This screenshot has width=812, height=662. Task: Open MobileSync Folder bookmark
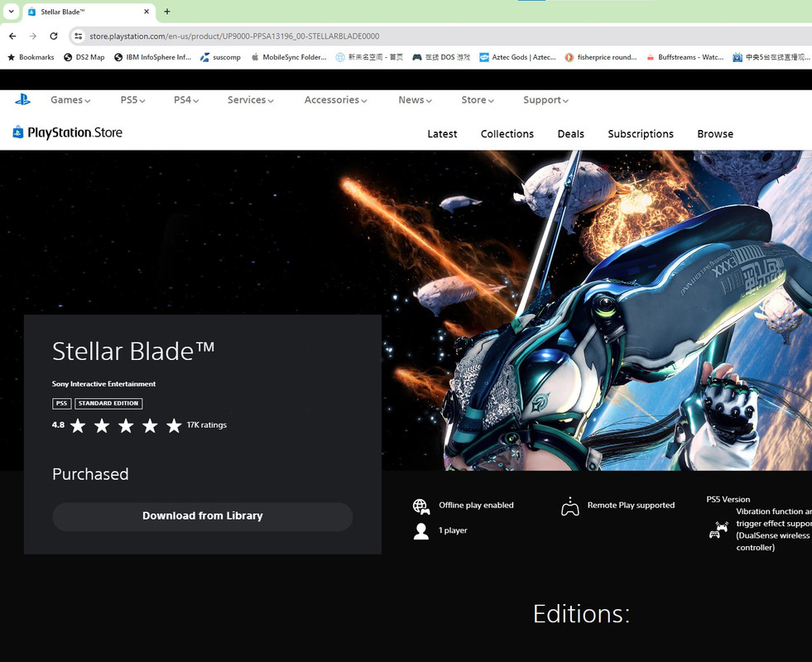tap(289, 57)
